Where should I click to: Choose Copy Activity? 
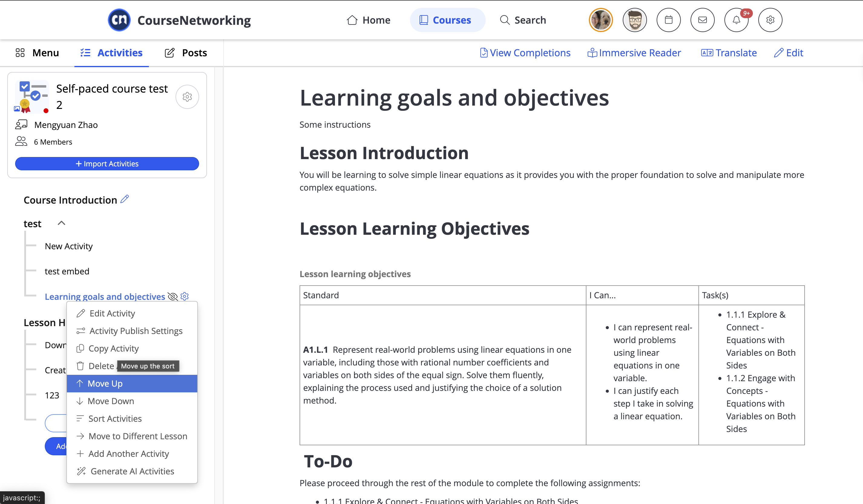[132, 348]
